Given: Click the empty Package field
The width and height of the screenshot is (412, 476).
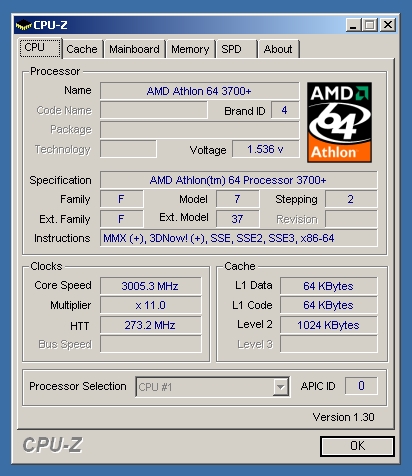Looking at the screenshot, I should [199, 130].
